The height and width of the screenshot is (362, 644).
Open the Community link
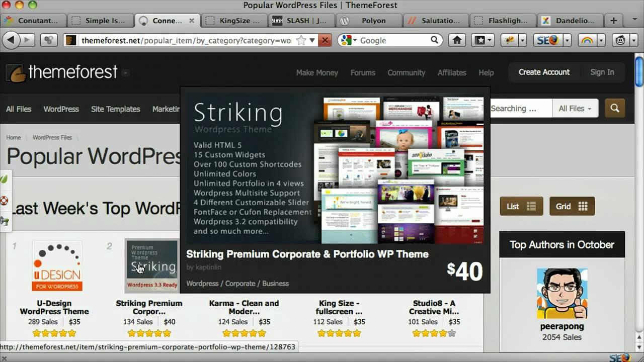coord(406,72)
